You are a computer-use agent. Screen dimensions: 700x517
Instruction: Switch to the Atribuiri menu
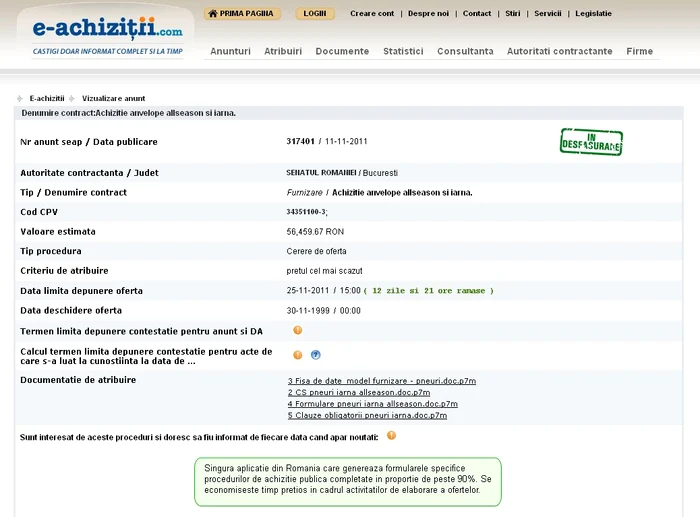click(283, 51)
